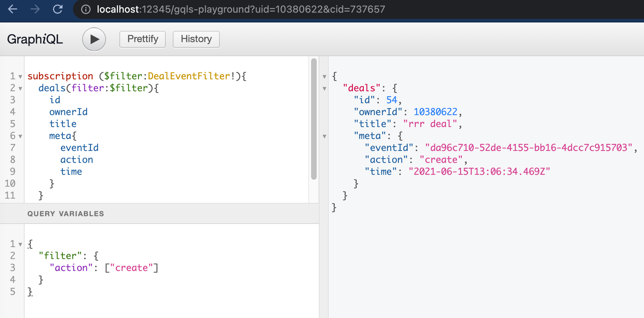Image resolution: width=644 pixels, height=318 pixels.
Task: Click the 'subscription' keyword in the query
Action: (60, 76)
